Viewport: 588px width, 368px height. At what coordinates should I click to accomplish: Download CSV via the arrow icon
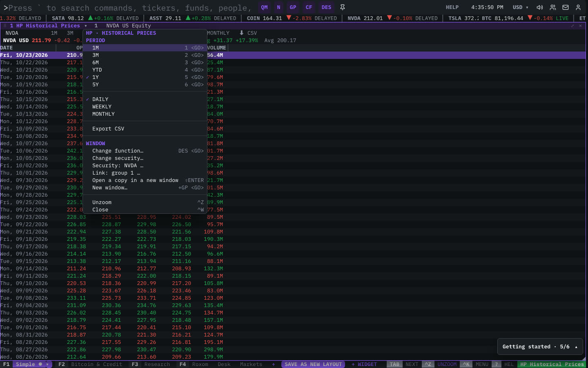coord(242,33)
